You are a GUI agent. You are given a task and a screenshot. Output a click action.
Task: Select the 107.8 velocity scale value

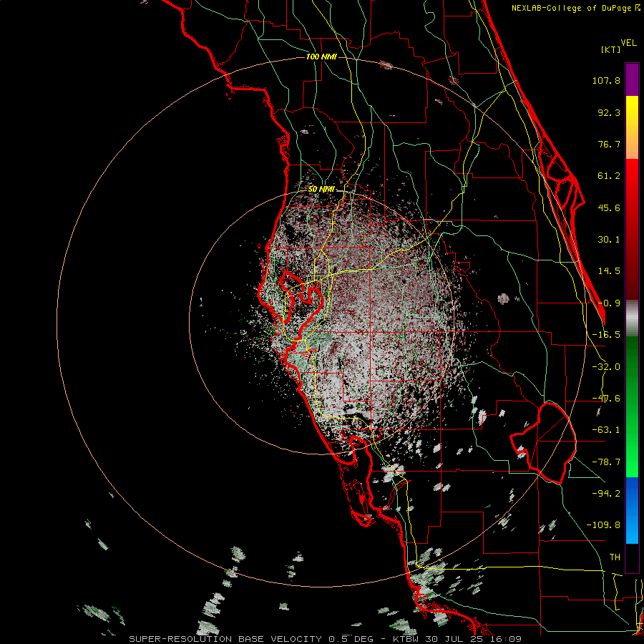coord(606,80)
